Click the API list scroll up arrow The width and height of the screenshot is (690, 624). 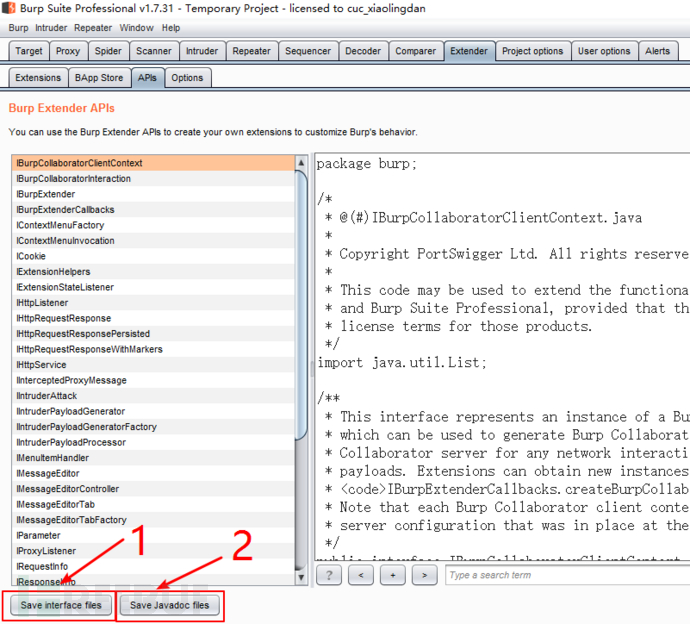coord(301,162)
